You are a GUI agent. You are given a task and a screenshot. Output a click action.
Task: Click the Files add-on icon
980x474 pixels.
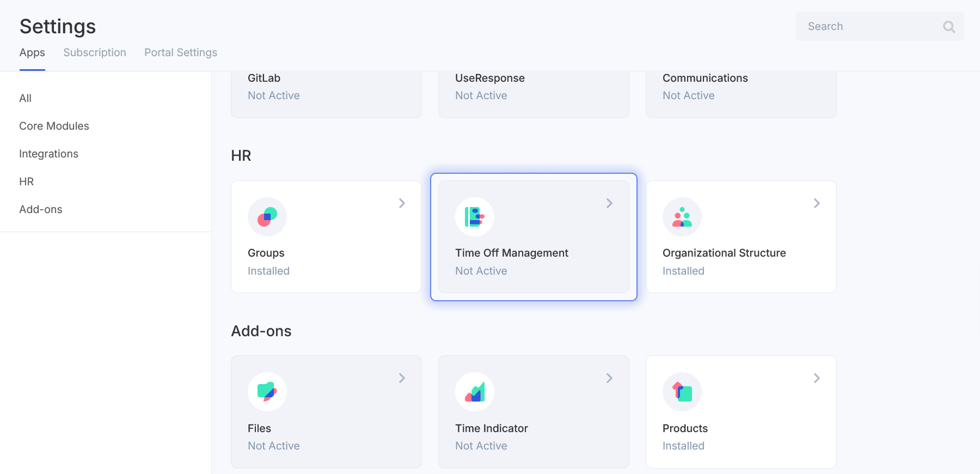[267, 392]
